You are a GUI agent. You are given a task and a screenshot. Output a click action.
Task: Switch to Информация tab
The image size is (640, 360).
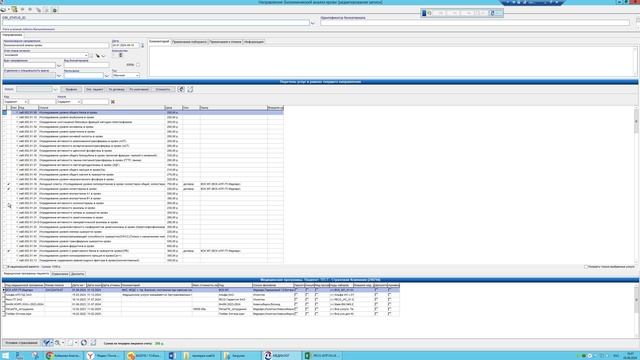[x=254, y=42]
